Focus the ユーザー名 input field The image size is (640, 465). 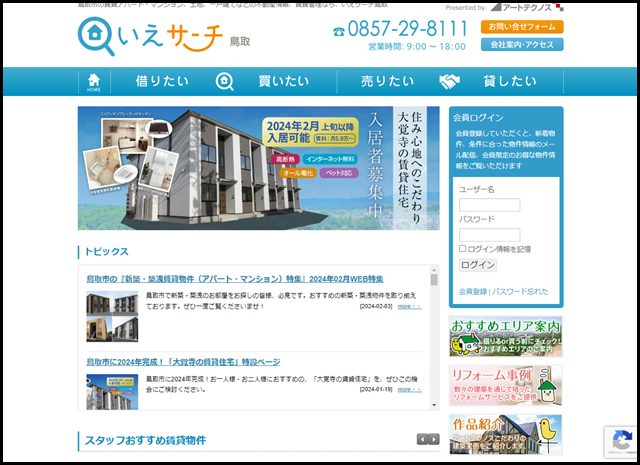pos(489,205)
